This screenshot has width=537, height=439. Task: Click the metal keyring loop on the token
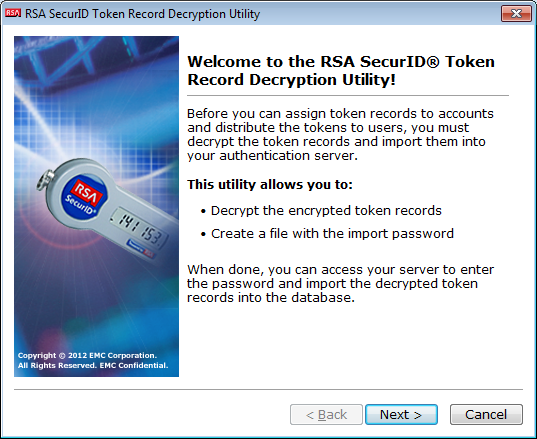pyautogui.click(x=45, y=180)
